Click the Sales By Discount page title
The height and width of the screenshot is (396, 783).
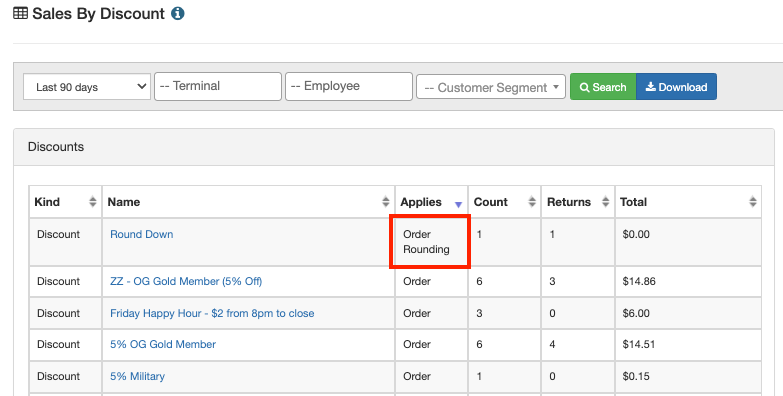click(98, 13)
